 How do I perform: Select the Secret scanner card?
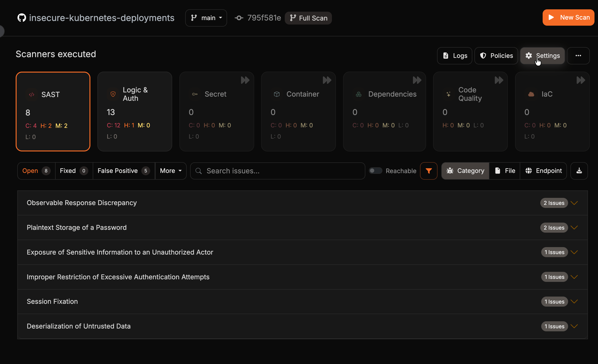(217, 112)
